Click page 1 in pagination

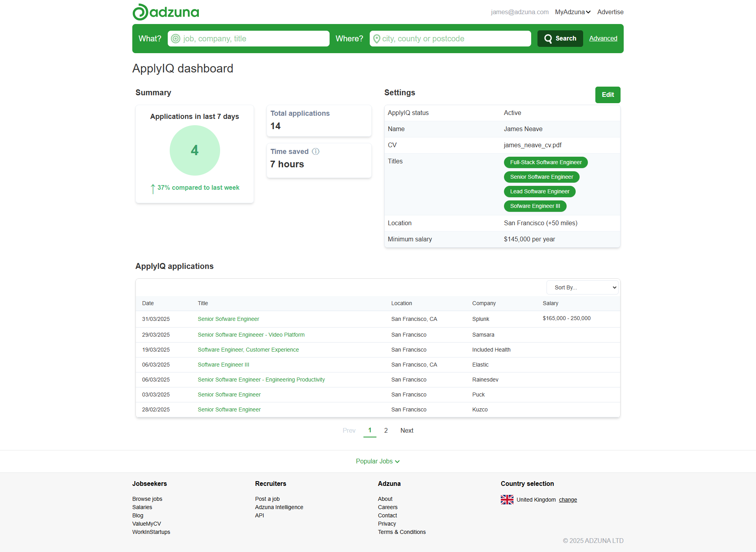point(370,430)
